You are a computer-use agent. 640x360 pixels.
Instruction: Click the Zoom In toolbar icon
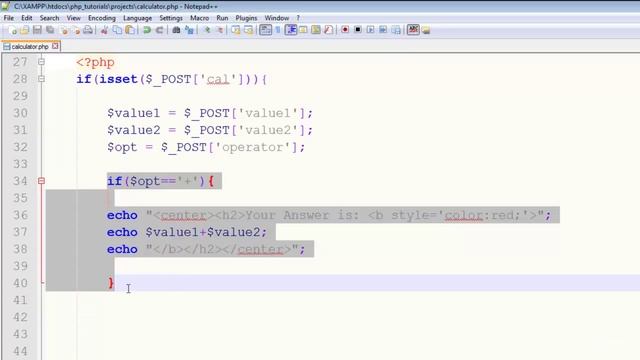[207, 30]
